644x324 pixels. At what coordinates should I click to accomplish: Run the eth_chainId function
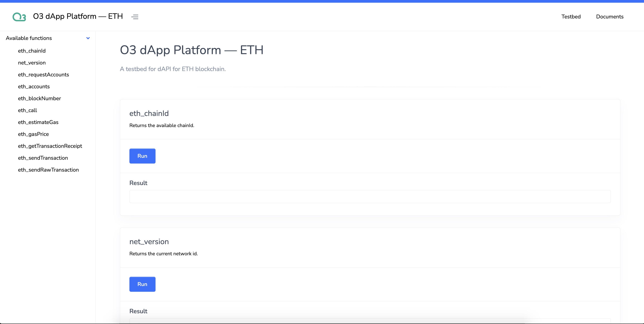pos(142,156)
